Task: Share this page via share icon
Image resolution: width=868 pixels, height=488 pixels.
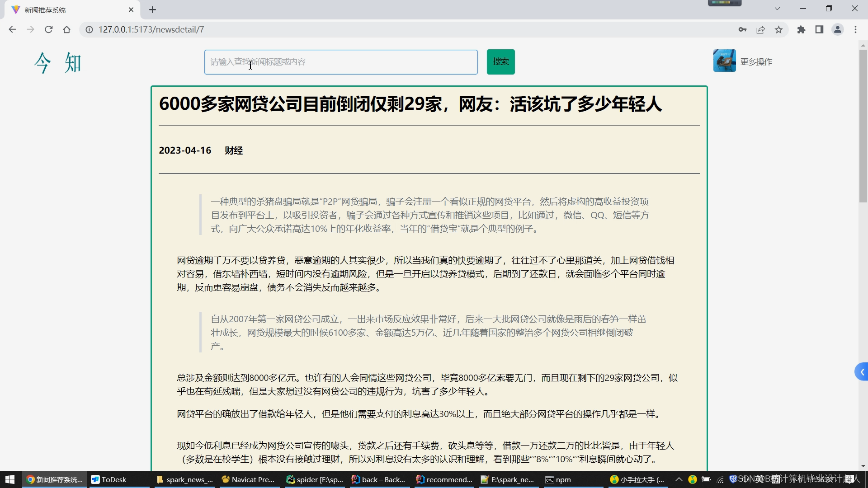Action: click(760, 29)
